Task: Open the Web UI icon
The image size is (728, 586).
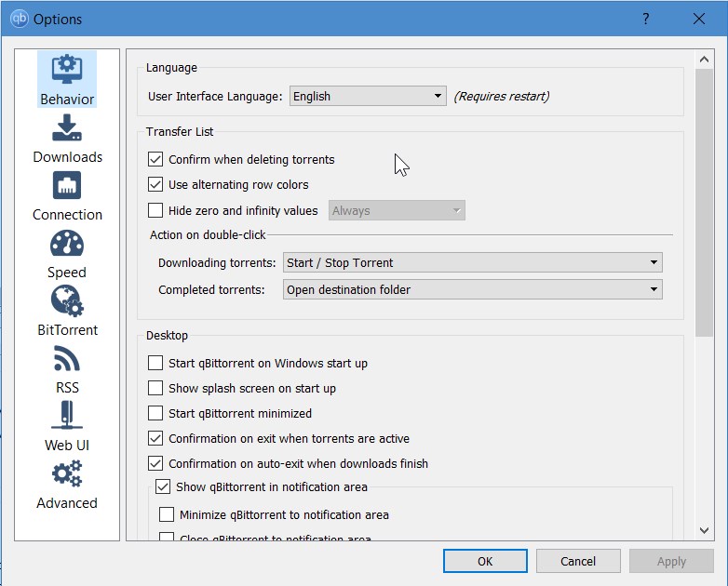Action: tap(67, 415)
